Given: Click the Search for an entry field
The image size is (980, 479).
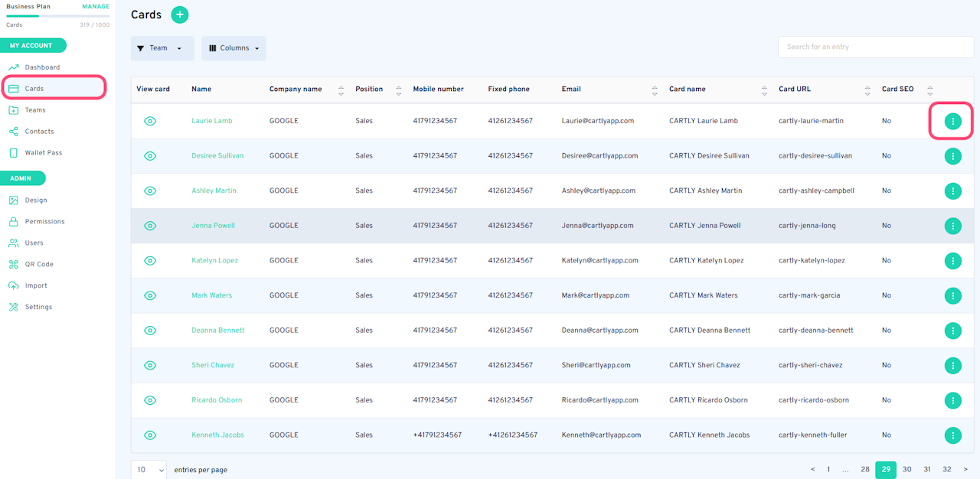Looking at the screenshot, I should point(854,47).
